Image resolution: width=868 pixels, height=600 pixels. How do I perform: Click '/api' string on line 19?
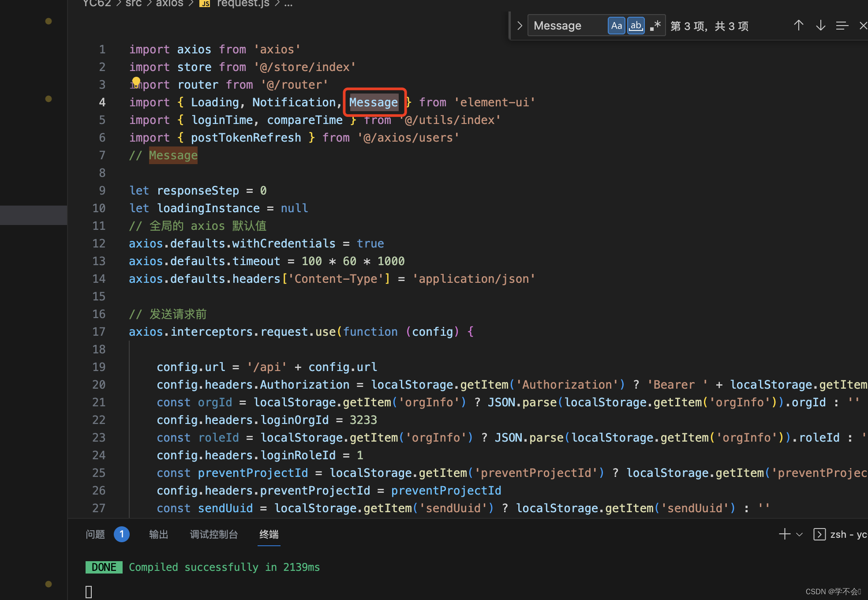point(267,367)
